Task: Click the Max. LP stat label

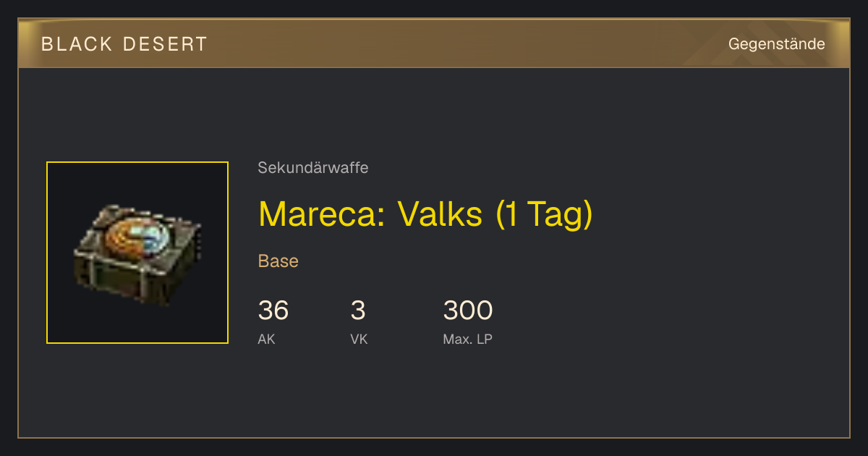Action: [x=467, y=339]
